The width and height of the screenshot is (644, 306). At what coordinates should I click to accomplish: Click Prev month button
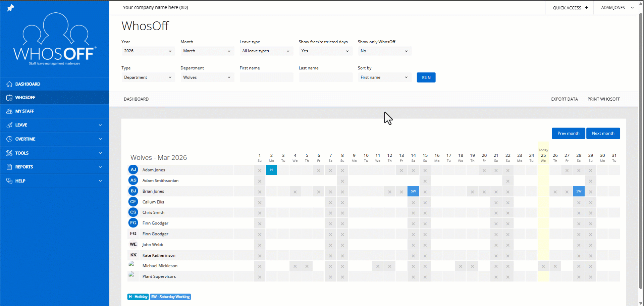point(568,133)
